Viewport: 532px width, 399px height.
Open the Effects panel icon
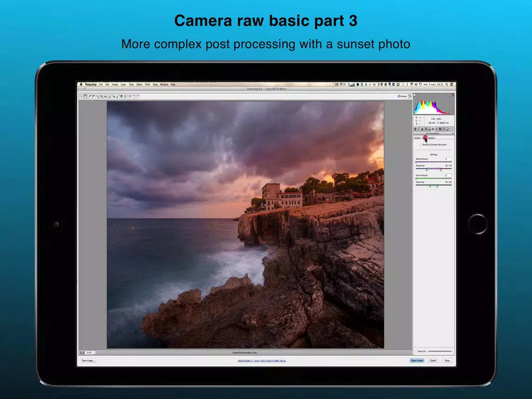point(436,129)
